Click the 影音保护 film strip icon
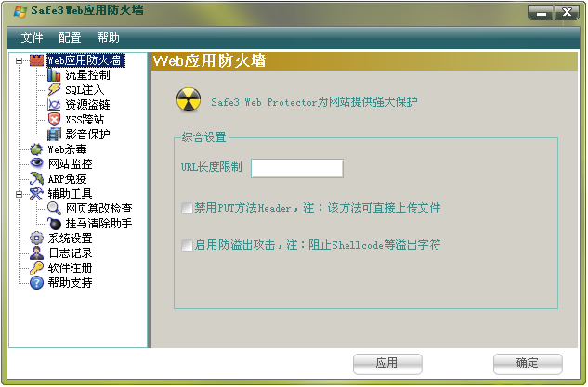Screen dimensions: 588x387 click(54, 135)
